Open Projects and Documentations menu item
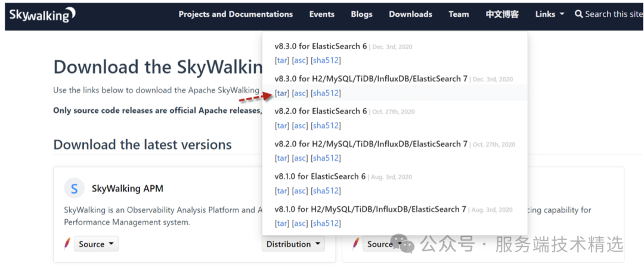644x270 pixels. click(x=236, y=14)
